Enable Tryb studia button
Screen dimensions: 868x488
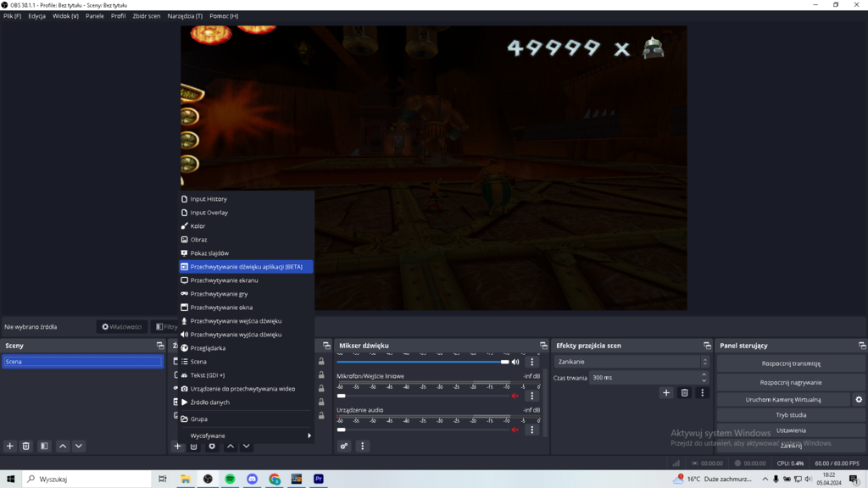791,415
